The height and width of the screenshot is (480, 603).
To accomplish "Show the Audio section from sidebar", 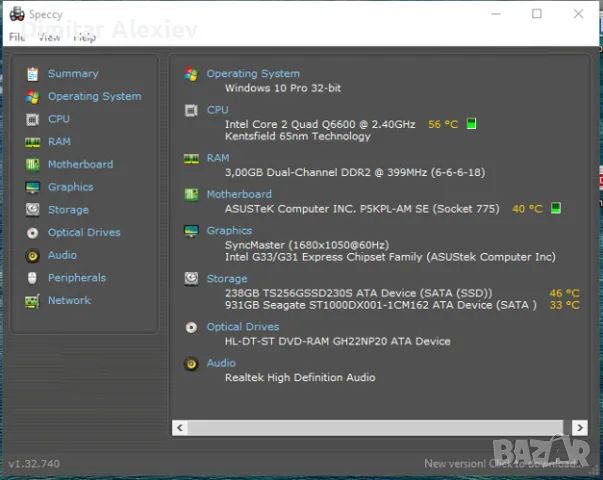I will (x=62, y=255).
